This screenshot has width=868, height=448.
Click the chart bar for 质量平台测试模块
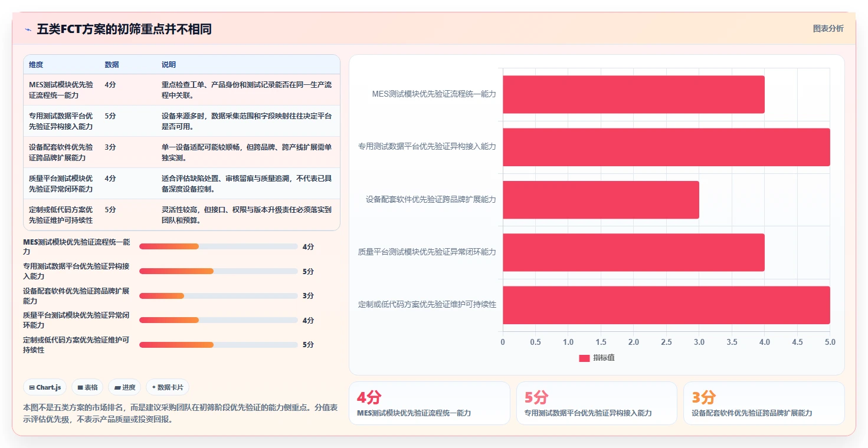[634, 252]
